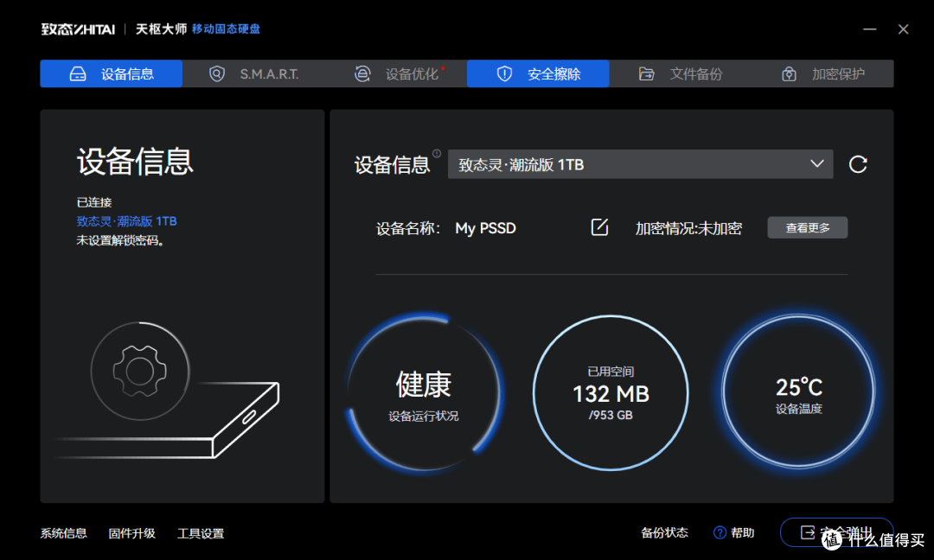Screen dimensions: 934x560
Task: Click the 健康 health status gauge
Action: [x=424, y=392]
